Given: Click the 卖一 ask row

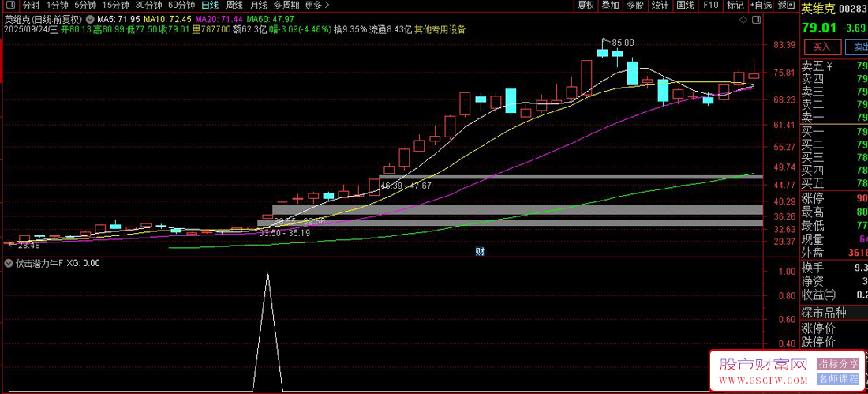Looking at the screenshot, I should [x=834, y=118].
